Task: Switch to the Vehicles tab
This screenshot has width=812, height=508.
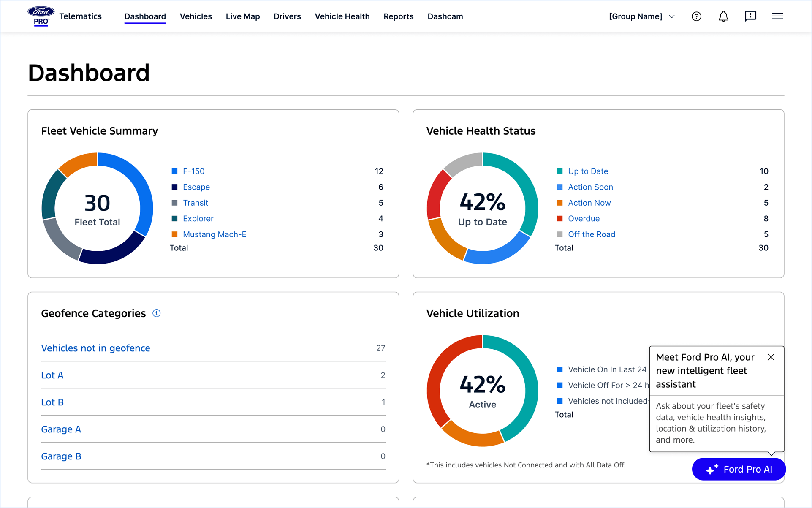Action: 196,16
